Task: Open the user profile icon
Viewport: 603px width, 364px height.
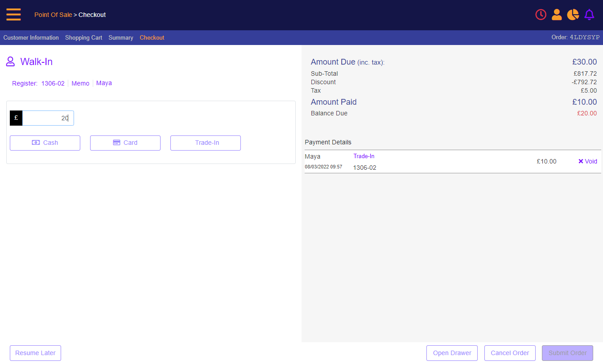Action: click(557, 15)
